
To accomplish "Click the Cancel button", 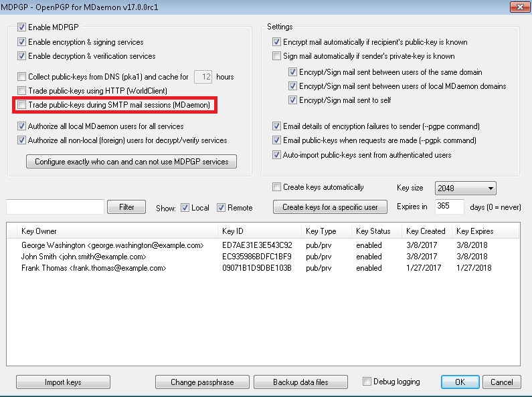I will 502,382.
